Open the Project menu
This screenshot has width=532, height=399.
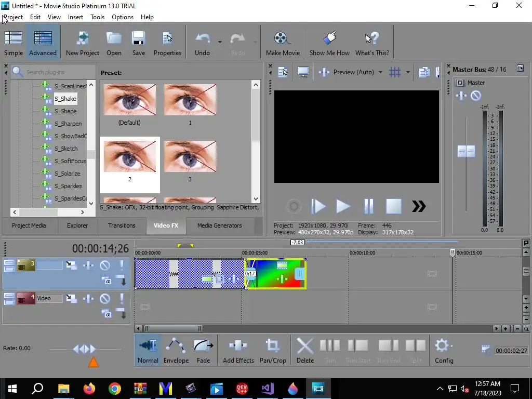coord(13,17)
